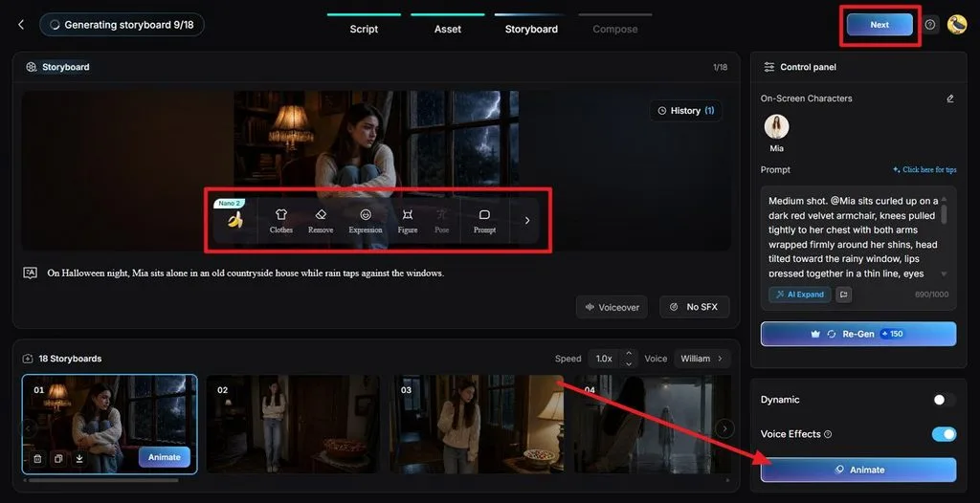Click the Halloween night narration text

coord(246,273)
